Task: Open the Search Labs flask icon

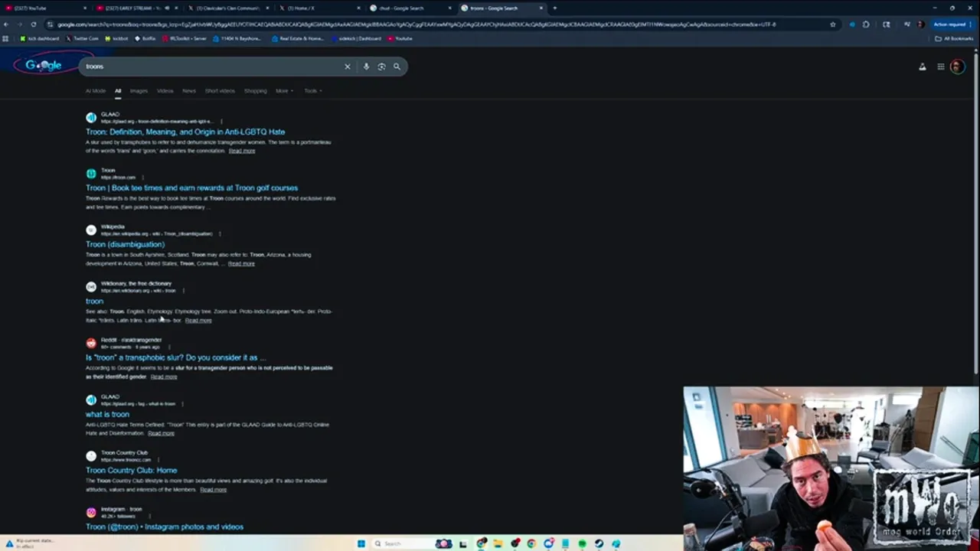Action: pos(922,67)
